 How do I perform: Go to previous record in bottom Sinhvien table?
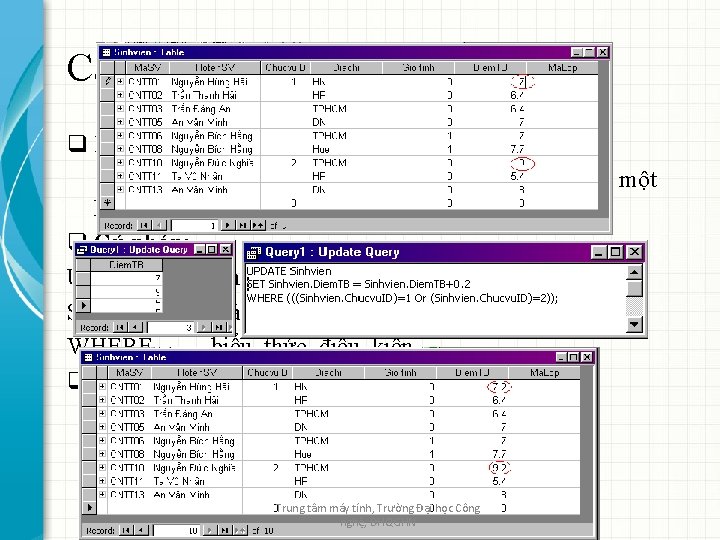[141, 530]
